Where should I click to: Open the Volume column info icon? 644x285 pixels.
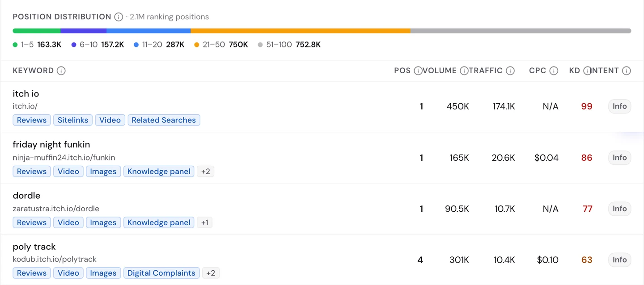tap(464, 71)
